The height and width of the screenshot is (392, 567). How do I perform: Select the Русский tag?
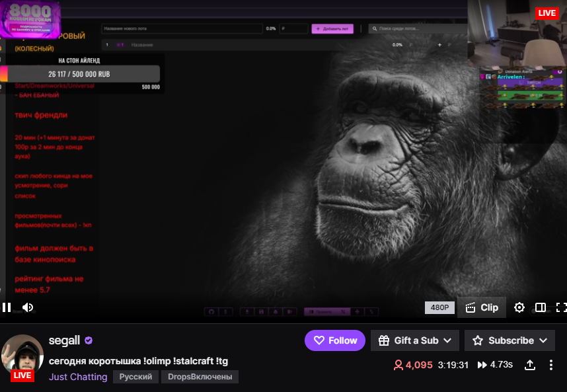tap(135, 376)
